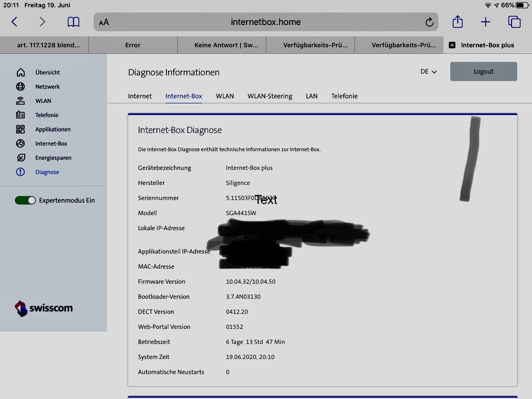
Task: Turn off the Expertenmodus toggle
Action: (x=25, y=200)
